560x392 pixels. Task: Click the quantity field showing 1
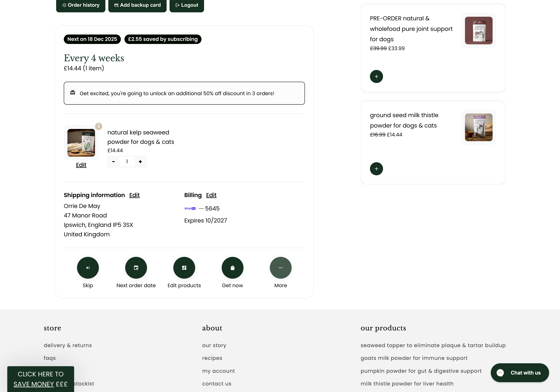coord(127,162)
